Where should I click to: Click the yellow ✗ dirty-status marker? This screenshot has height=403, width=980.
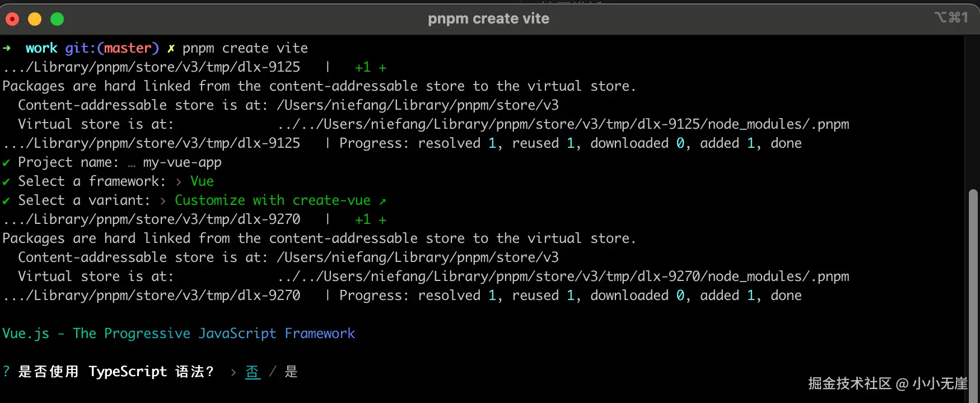171,49
